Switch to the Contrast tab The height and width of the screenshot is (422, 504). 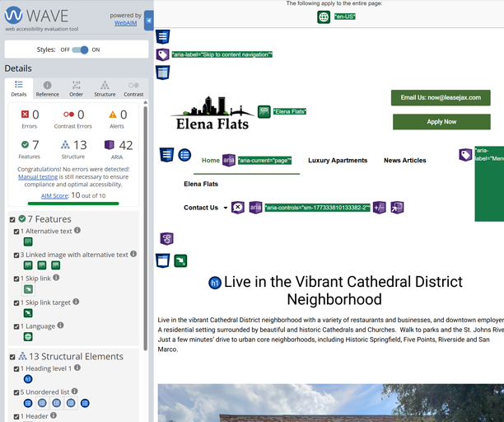pyautogui.click(x=133, y=88)
